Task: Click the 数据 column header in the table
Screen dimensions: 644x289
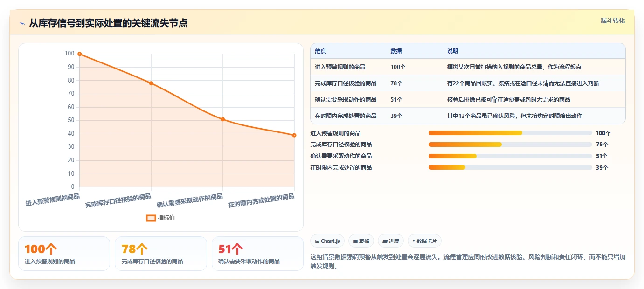Action: pyautogui.click(x=396, y=51)
